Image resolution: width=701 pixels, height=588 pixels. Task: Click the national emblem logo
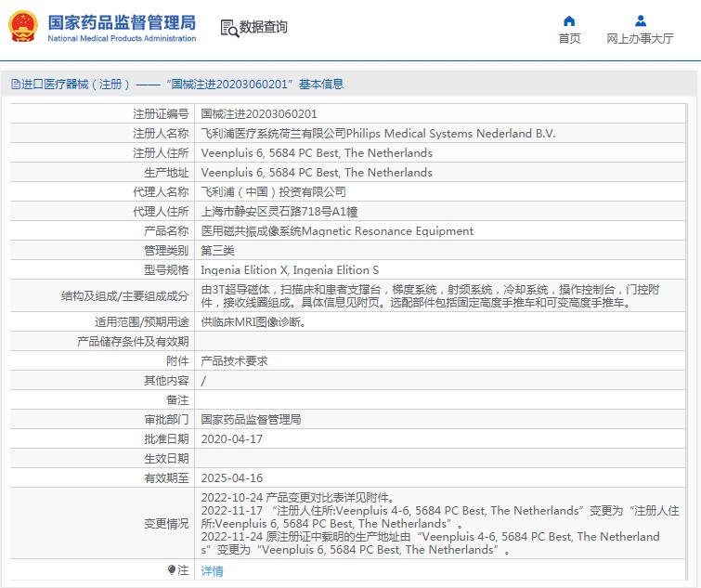[x=23, y=27]
